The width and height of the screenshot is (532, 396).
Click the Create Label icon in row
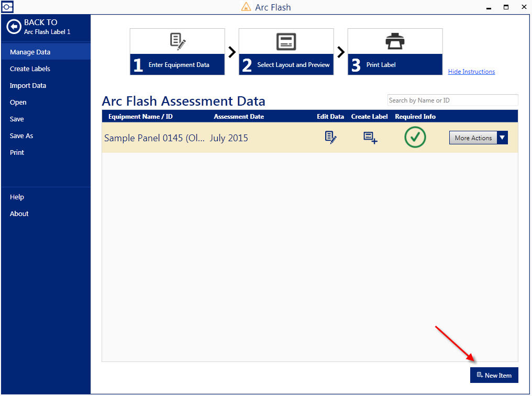[370, 138]
